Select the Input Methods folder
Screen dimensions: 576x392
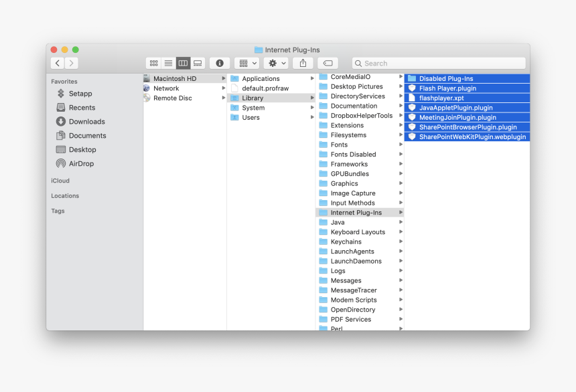[360, 203]
